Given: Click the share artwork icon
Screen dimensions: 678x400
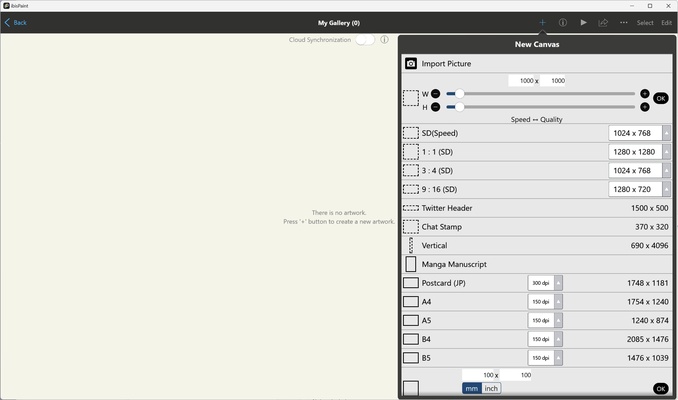Looking at the screenshot, I should tap(603, 22).
